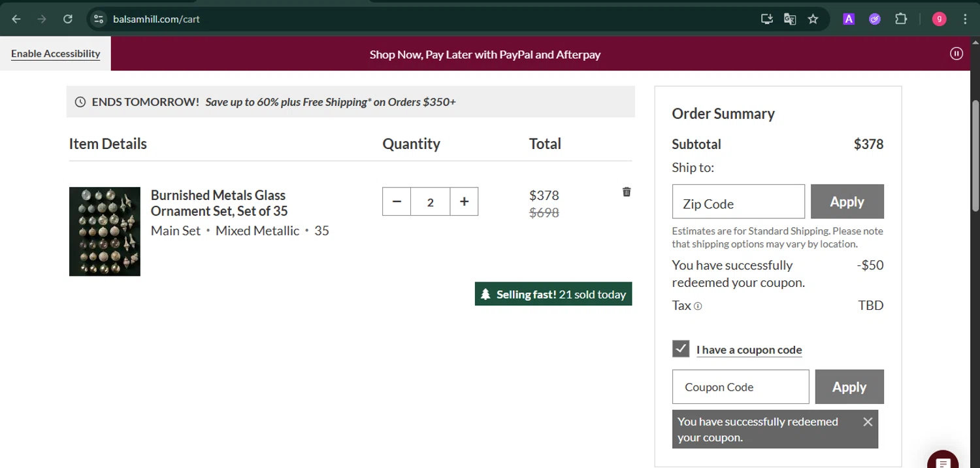Reload the Balsam Hill cart page
The image size is (980, 468).
(x=67, y=19)
